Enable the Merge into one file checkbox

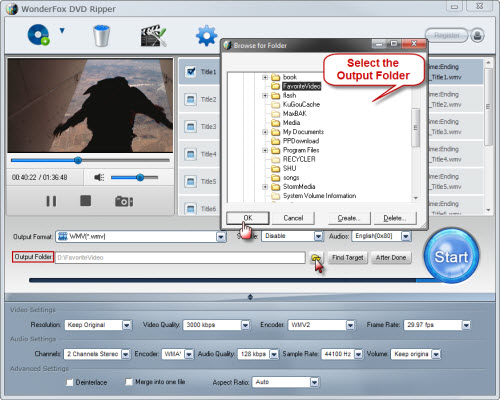pyautogui.click(x=129, y=382)
